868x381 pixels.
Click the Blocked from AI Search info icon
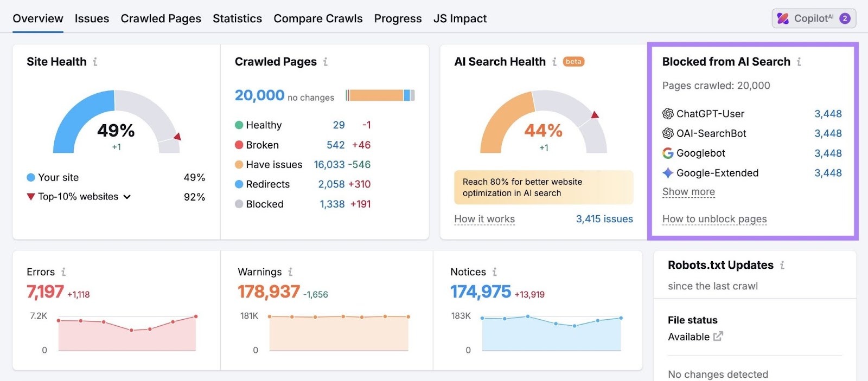799,62
